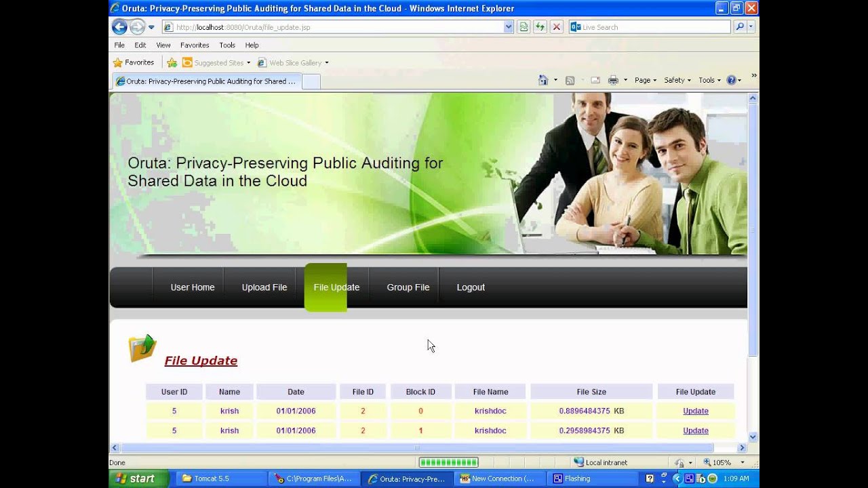The image size is (868, 488).
Task: Click the Compatibility View icon
Action: (524, 27)
